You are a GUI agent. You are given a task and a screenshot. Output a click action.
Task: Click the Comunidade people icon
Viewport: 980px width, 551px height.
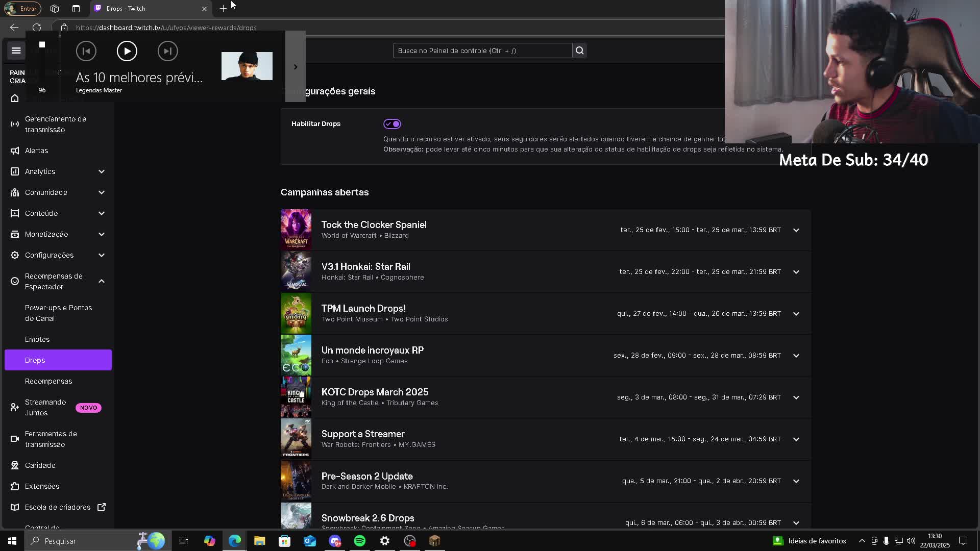tap(15, 192)
